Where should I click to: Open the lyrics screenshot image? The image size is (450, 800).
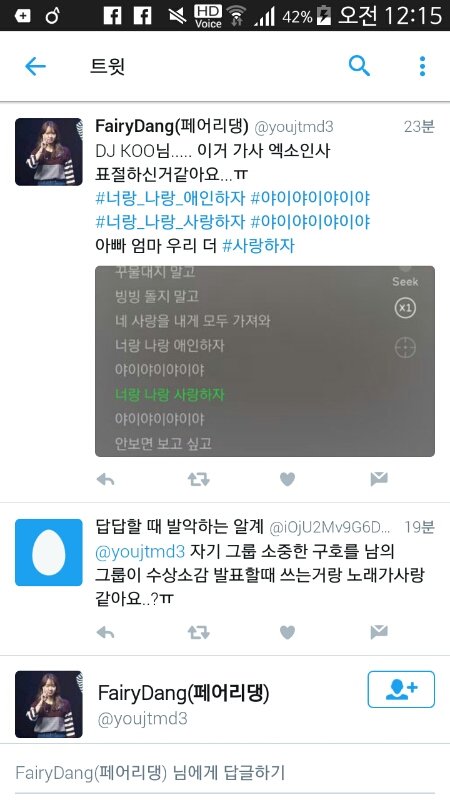[x=265, y=361]
